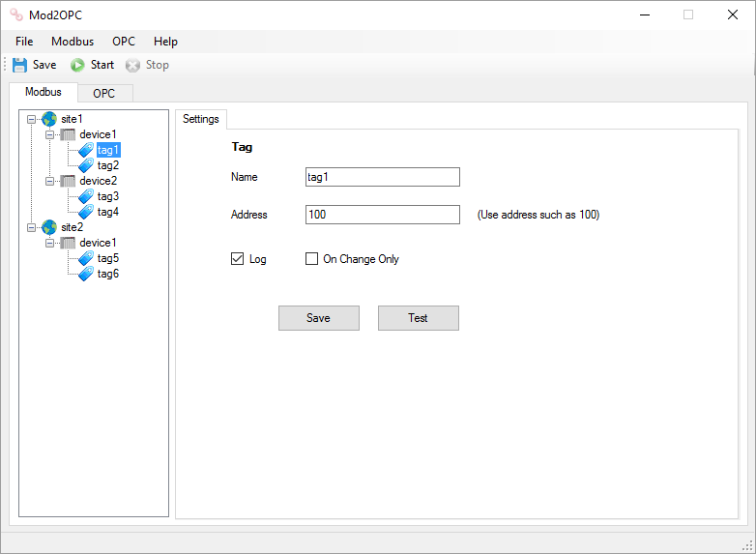Image resolution: width=756 pixels, height=554 pixels.
Task: Click the bold 'Tag' heading
Action: pyautogui.click(x=242, y=147)
